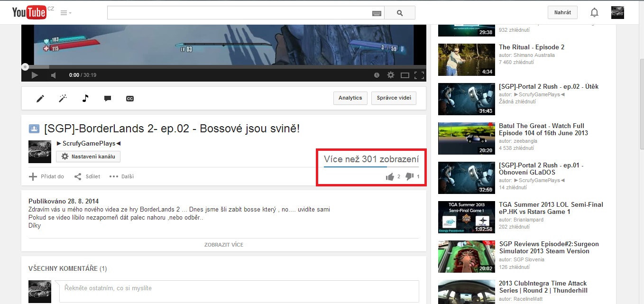The width and height of the screenshot is (644, 304).
Task: Click the Shimano Australia author name
Action: click(534, 55)
